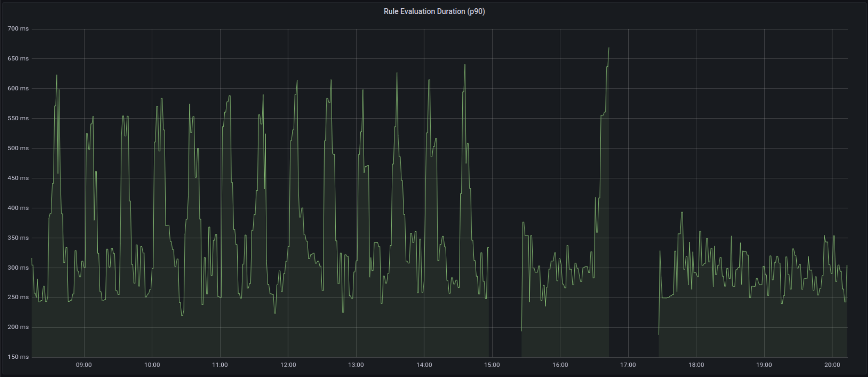This screenshot has width=868, height=377.
Task: Select the 09:00 time axis label
Action: [84, 365]
